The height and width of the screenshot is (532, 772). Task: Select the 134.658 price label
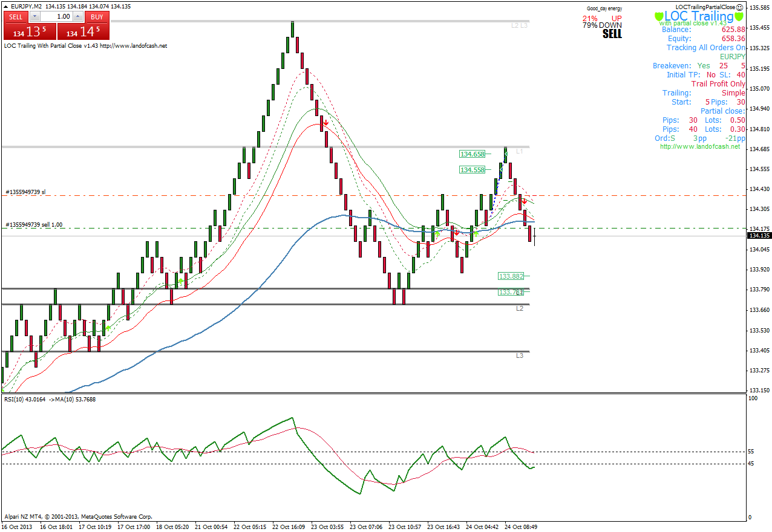coord(472,154)
